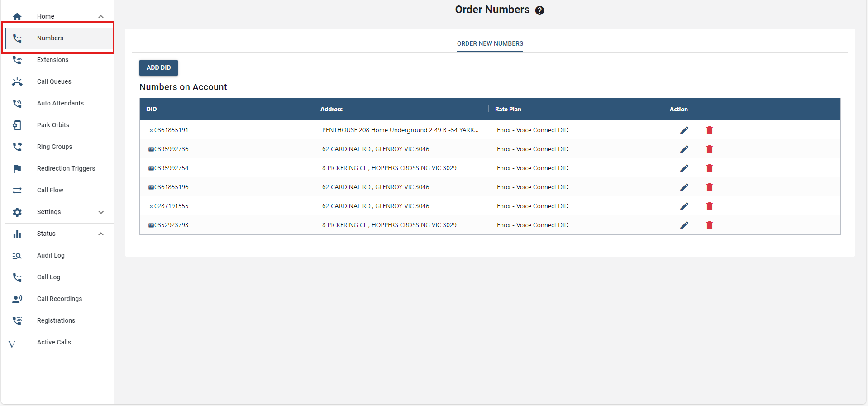
Task: Collapse the Home menu section
Action: click(101, 17)
